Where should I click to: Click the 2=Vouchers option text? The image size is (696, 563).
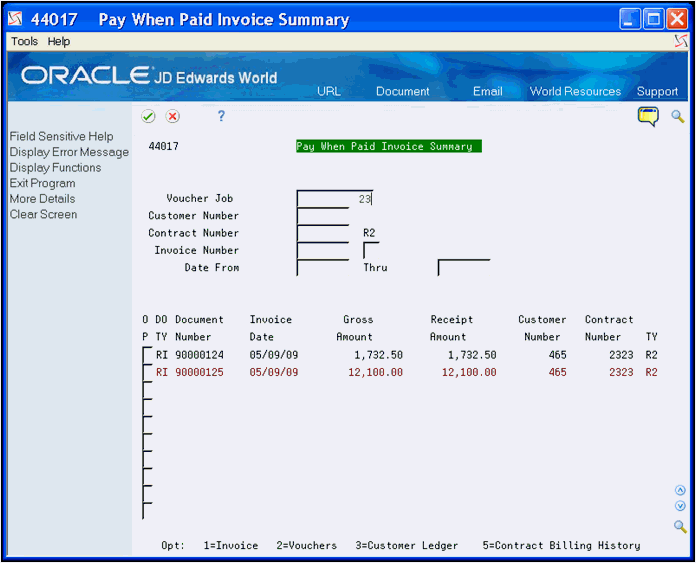(x=307, y=545)
